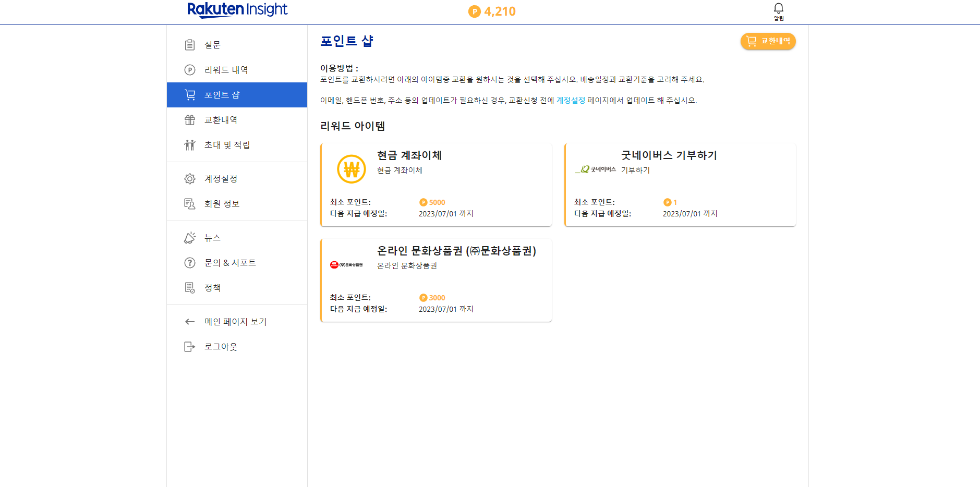Click the profile search icon beside 회원 정보
The height and width of the screenshot is (487, 980).
click(x=190, y=204)
